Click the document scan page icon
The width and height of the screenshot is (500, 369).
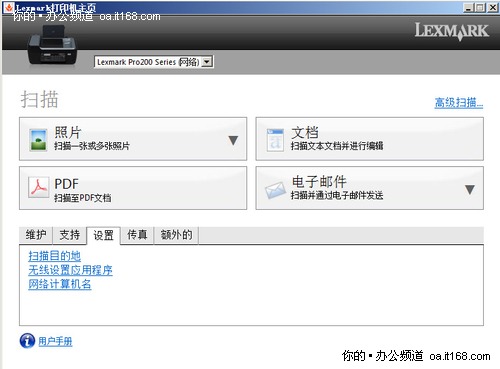275,140
